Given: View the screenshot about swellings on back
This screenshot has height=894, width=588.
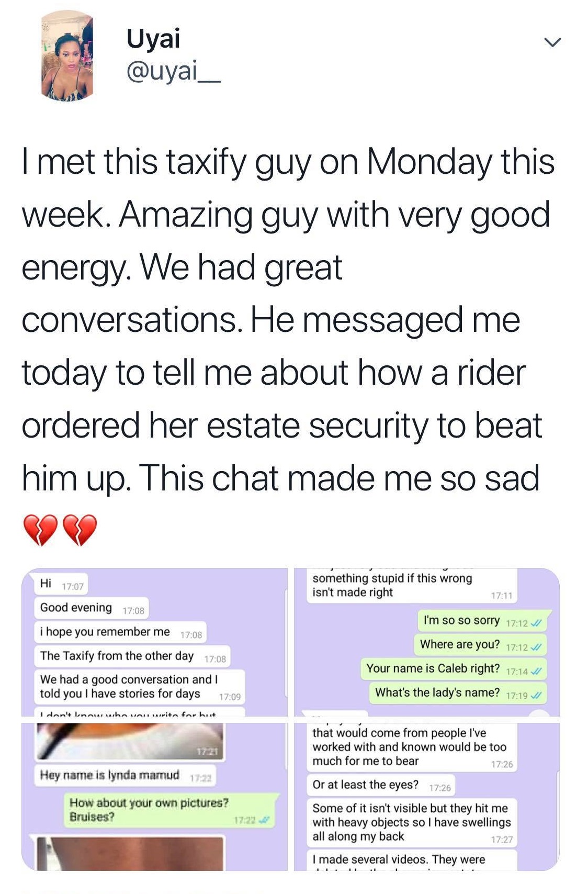Looking at the screenshot, I should point(426,797).
